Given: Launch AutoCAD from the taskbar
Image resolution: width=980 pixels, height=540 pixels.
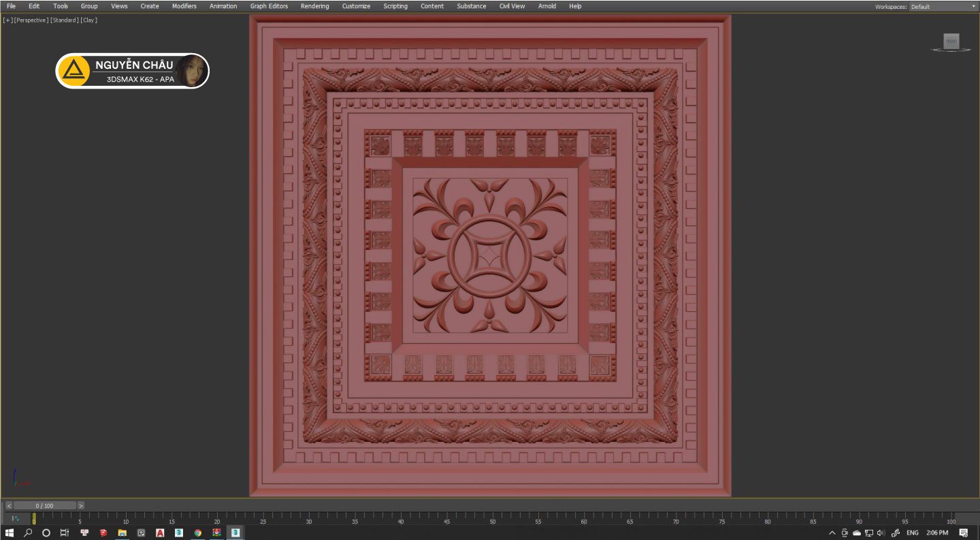Looking at the screenshot, I should tap(160, 533).
